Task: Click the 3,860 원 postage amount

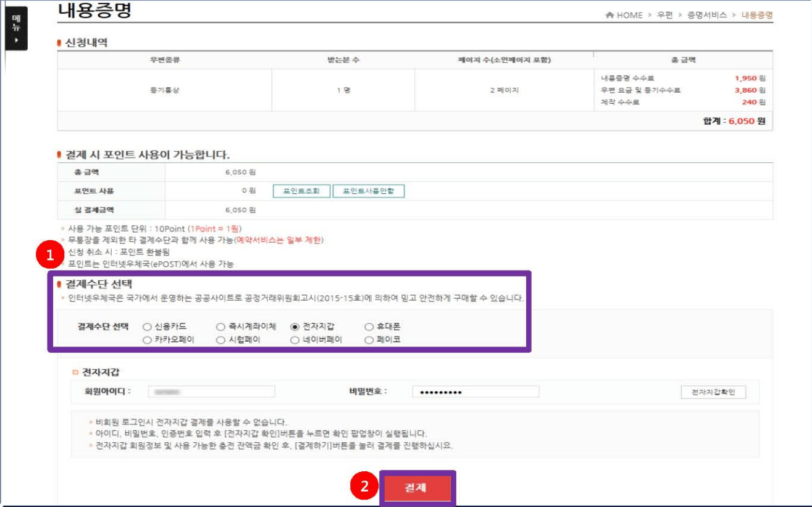Action: click(750, 90)
